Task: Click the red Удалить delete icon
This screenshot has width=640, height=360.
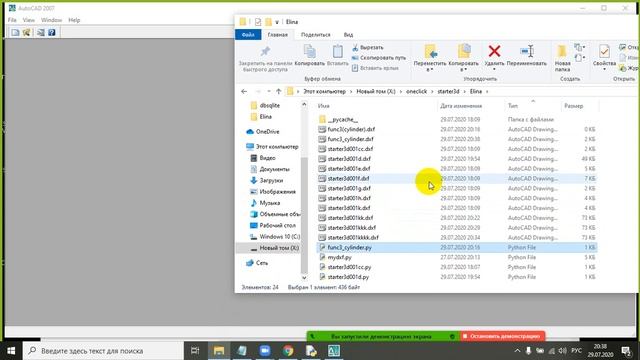Action: (x=494, y=51)
